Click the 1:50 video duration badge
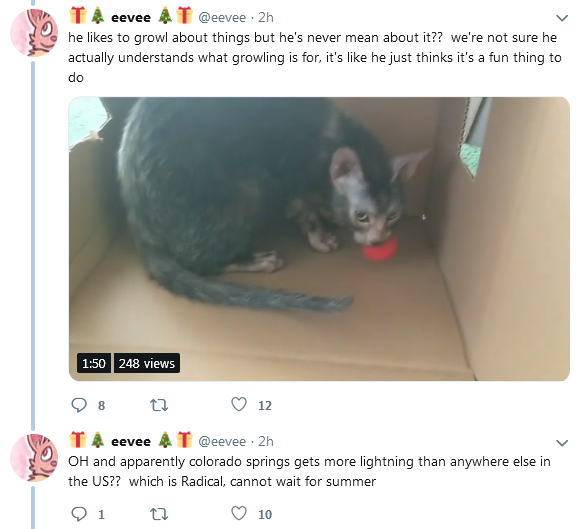586x529 pixels. (x=94, y=363)
